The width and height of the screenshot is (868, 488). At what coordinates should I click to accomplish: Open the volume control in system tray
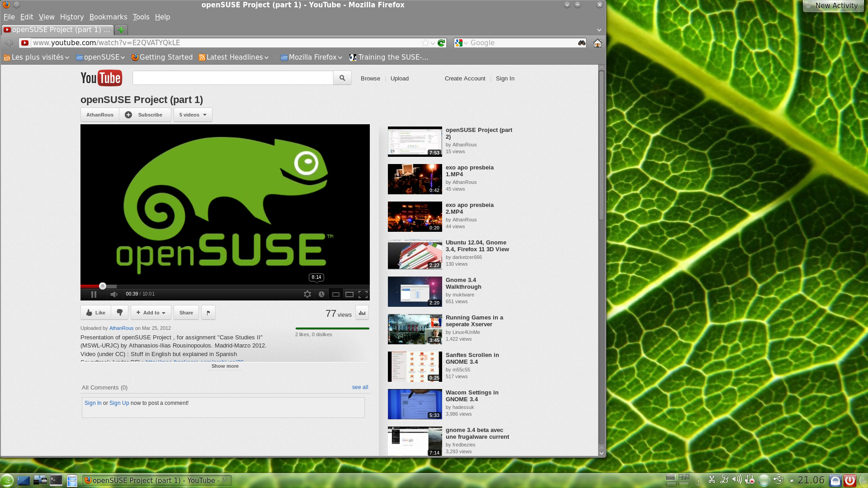736,480
